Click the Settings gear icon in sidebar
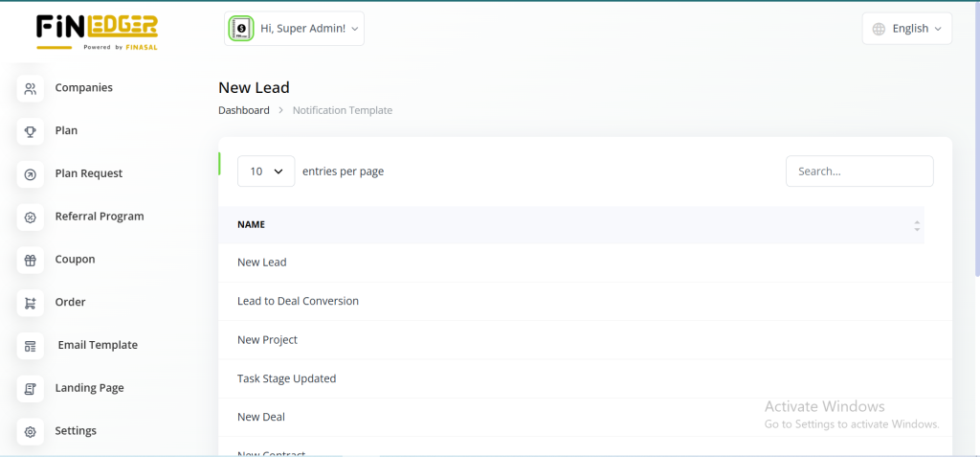 pos(31,432)
